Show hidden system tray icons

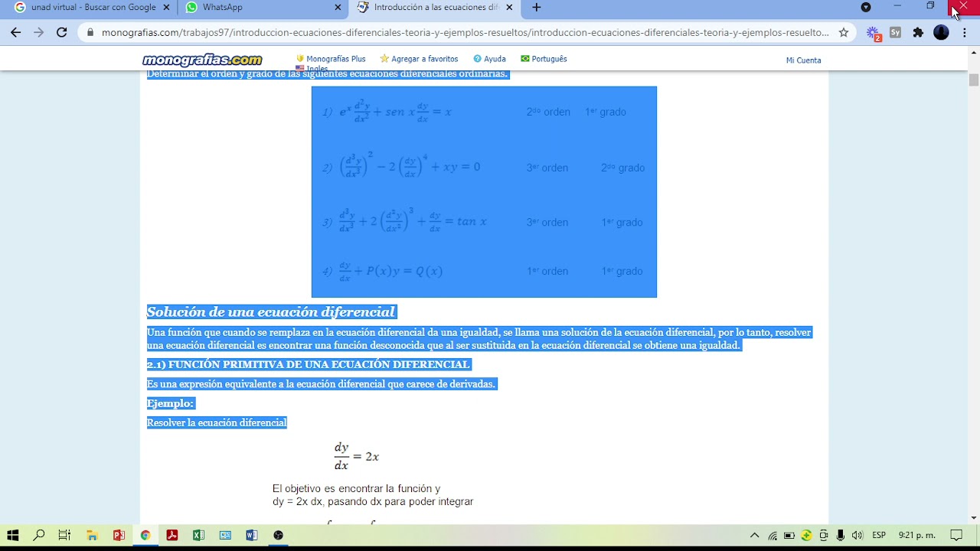tap(754, 535)
